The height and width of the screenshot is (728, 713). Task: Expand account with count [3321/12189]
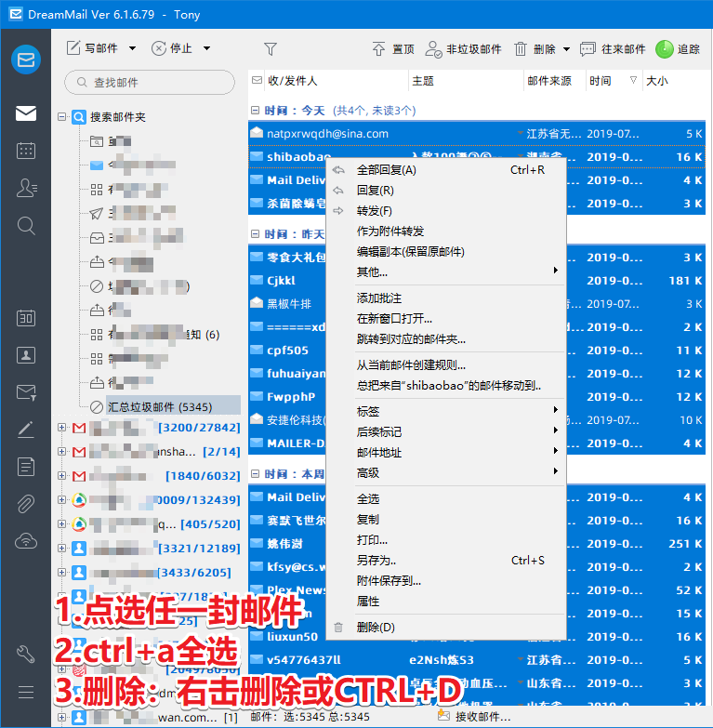(x=61, y=548)
